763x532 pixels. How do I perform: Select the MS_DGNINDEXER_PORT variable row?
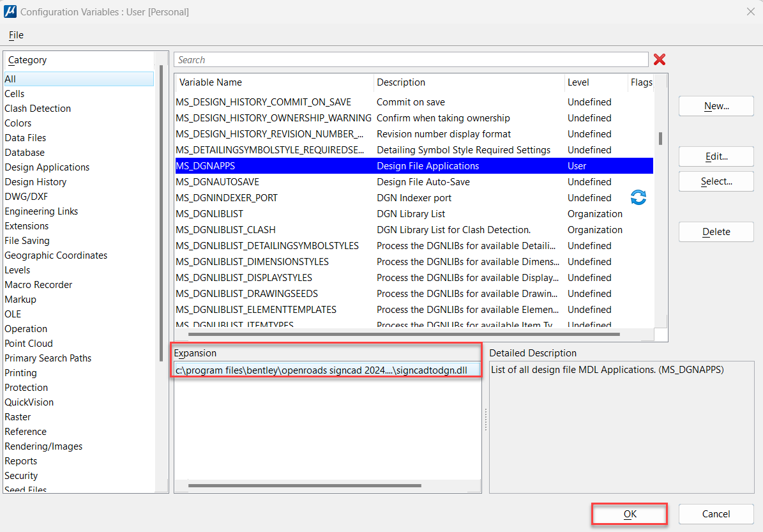tap(414, 198)
